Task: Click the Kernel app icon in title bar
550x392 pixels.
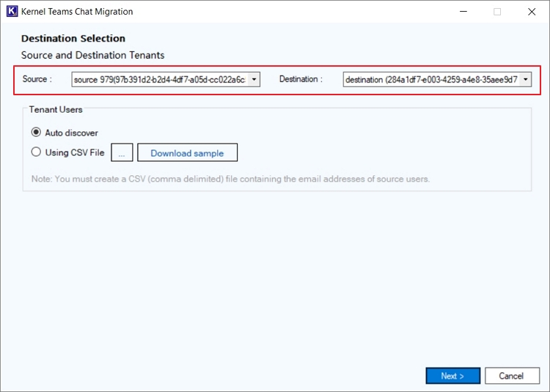Action: [12, 12]
